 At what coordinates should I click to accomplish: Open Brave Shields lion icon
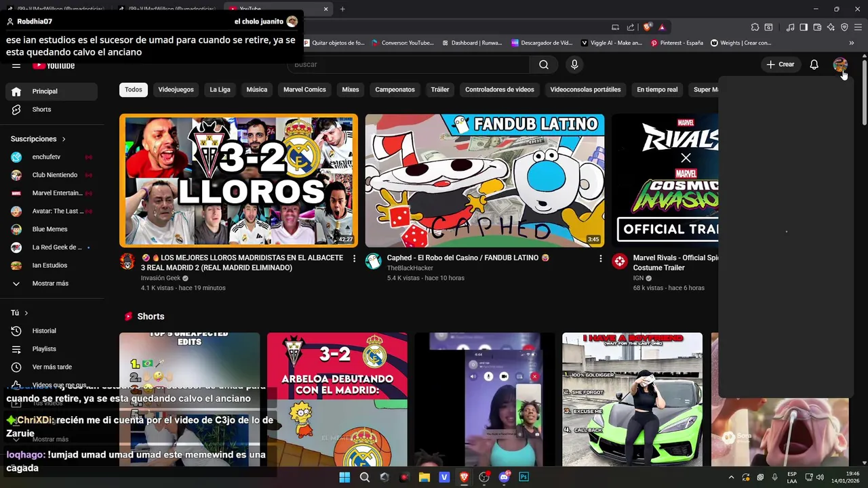coord(648,27)
